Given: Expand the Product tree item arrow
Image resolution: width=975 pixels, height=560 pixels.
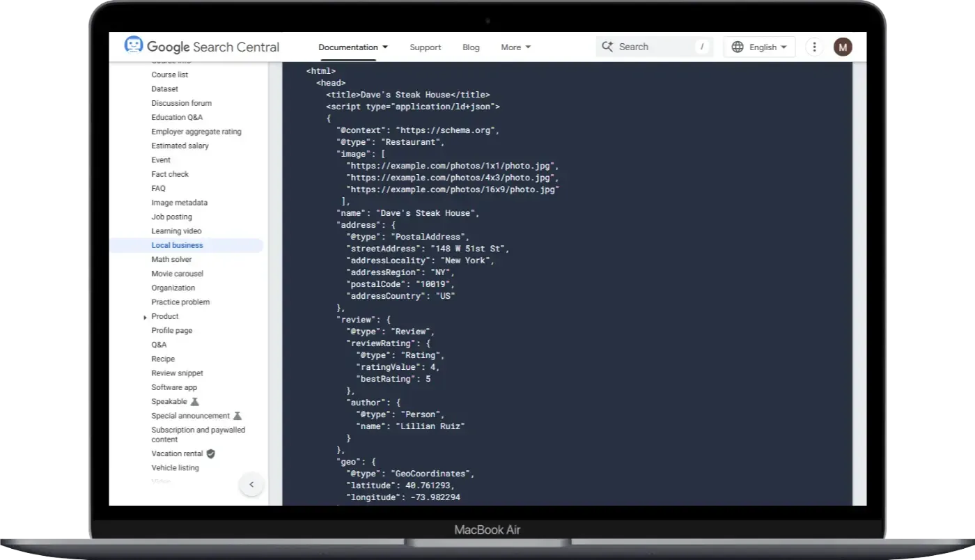Looking at the screenshot, I should pos(145,317).
